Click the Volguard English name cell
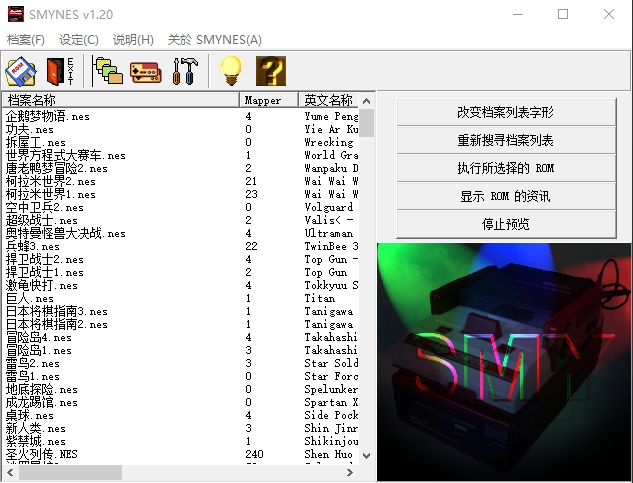Screen dimensions: 633x483 click(x=329, y=207)
